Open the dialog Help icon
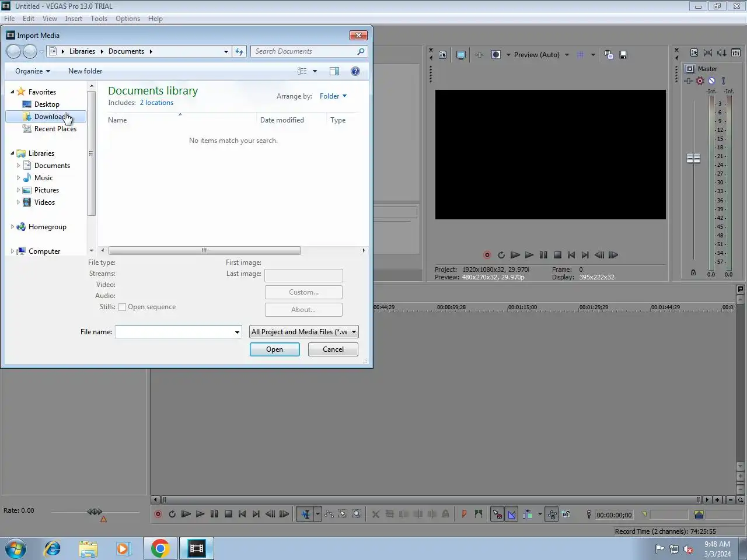 click(355, 71)
